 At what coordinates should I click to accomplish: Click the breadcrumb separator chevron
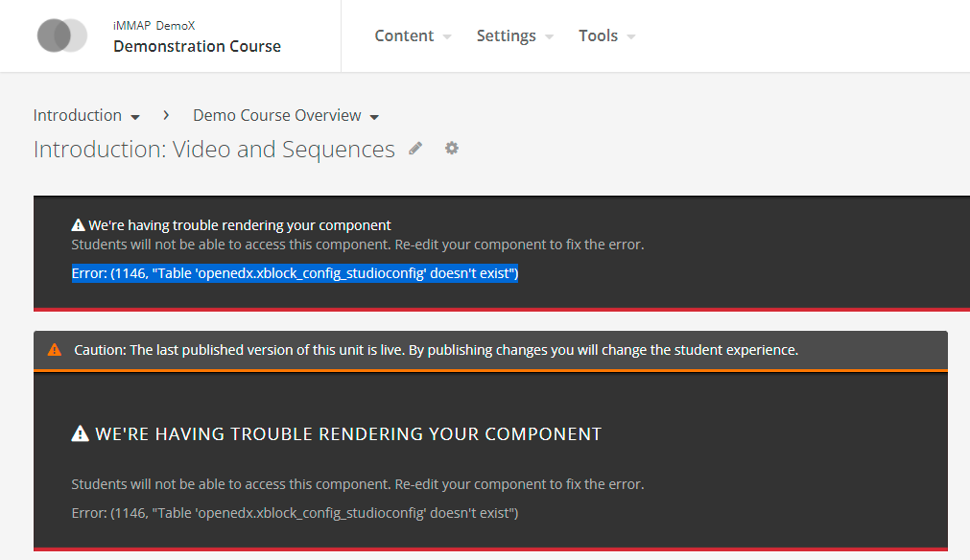[166, 115]
